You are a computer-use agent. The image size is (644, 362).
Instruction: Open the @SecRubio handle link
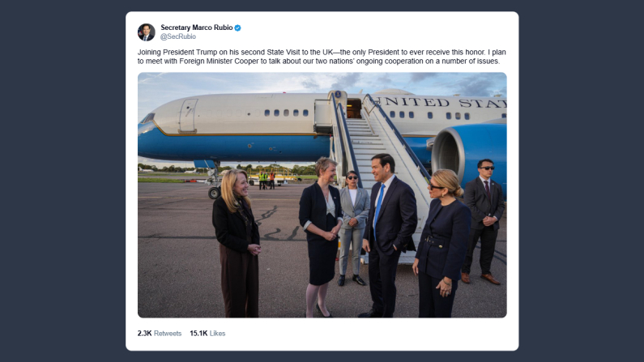177,37
